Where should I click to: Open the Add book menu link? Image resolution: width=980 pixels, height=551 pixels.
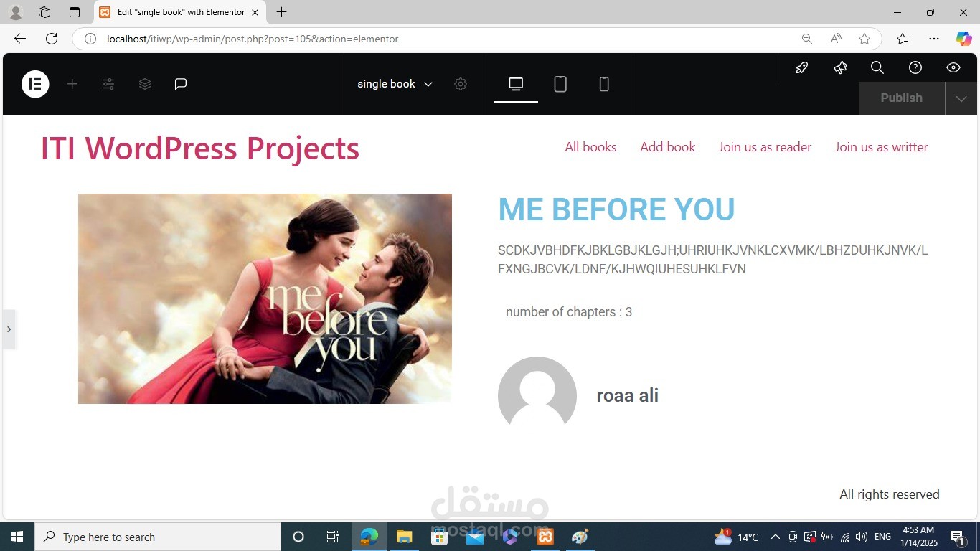pos(668,147)
